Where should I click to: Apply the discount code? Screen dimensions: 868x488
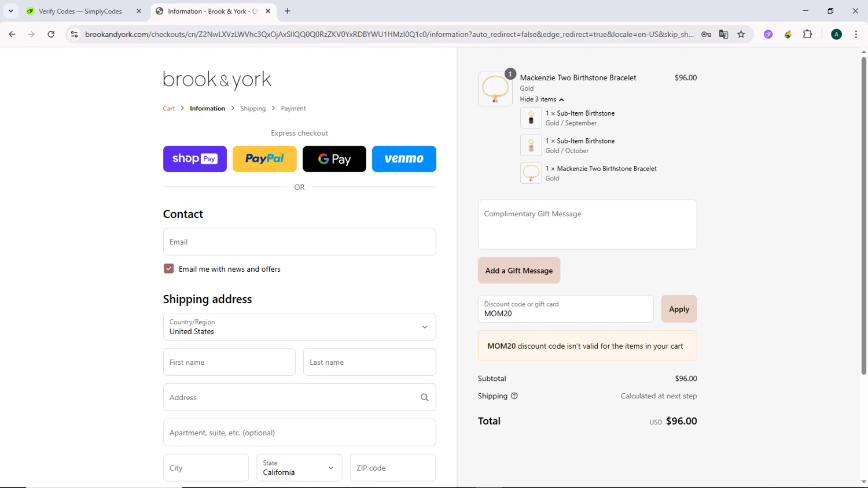click(x=679, y=309)
